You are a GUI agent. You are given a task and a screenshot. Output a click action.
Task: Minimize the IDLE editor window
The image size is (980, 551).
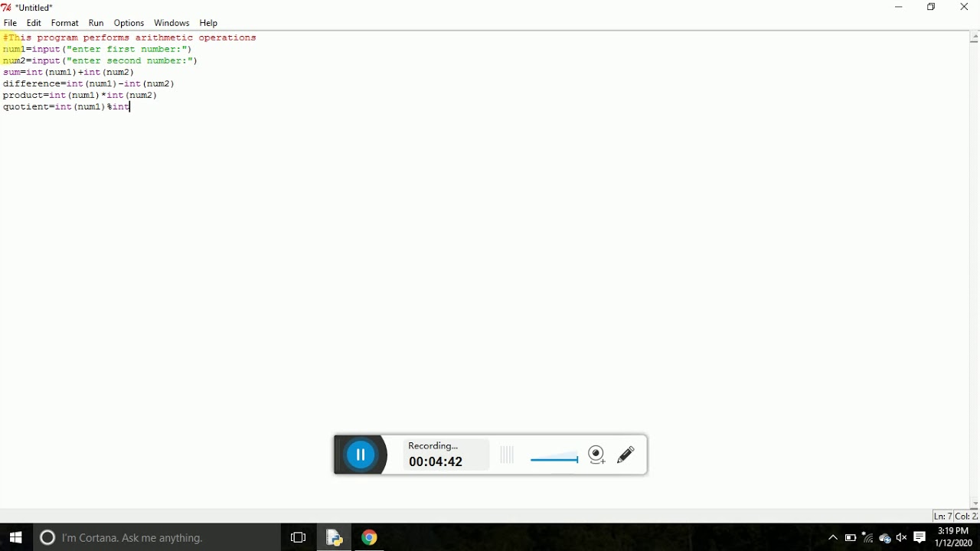[x=899, y=8]
